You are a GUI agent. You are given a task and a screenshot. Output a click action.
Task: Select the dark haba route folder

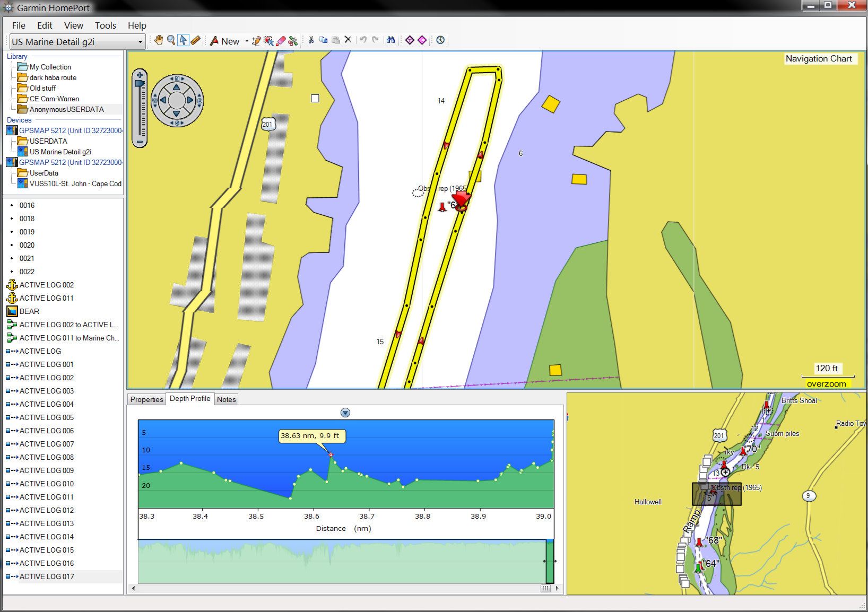click(x=53, y=77)
